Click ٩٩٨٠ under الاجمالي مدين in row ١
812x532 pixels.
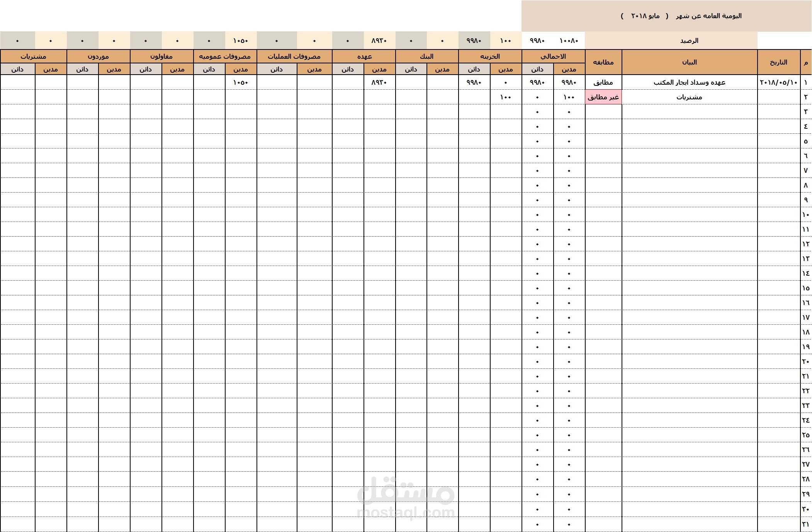point(569,82)
